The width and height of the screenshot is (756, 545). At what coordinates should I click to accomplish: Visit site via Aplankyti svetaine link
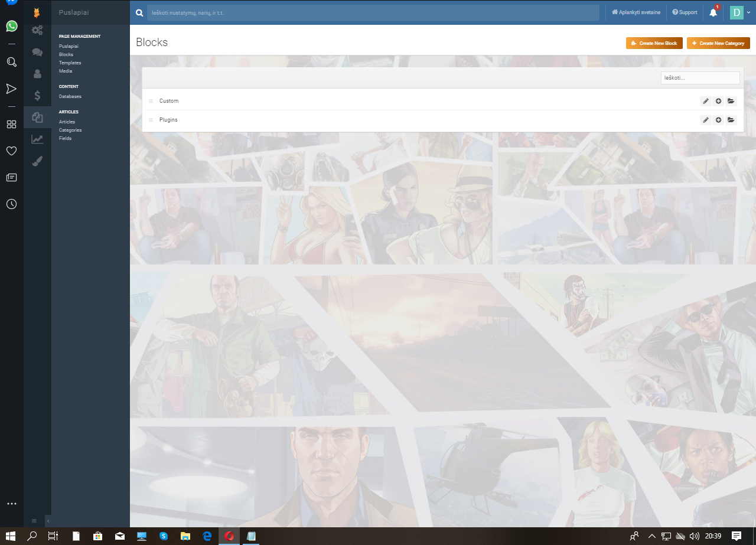click(636, 12)
